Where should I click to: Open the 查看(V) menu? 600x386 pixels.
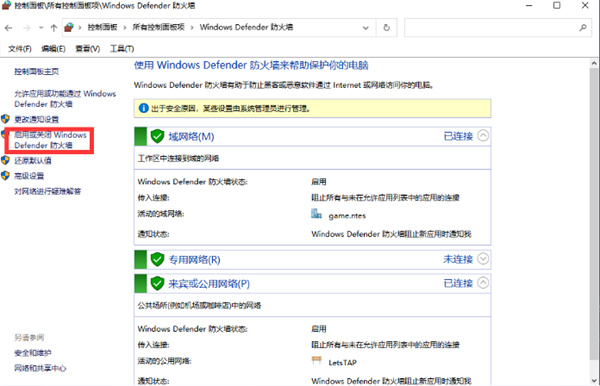pos(88,49)
